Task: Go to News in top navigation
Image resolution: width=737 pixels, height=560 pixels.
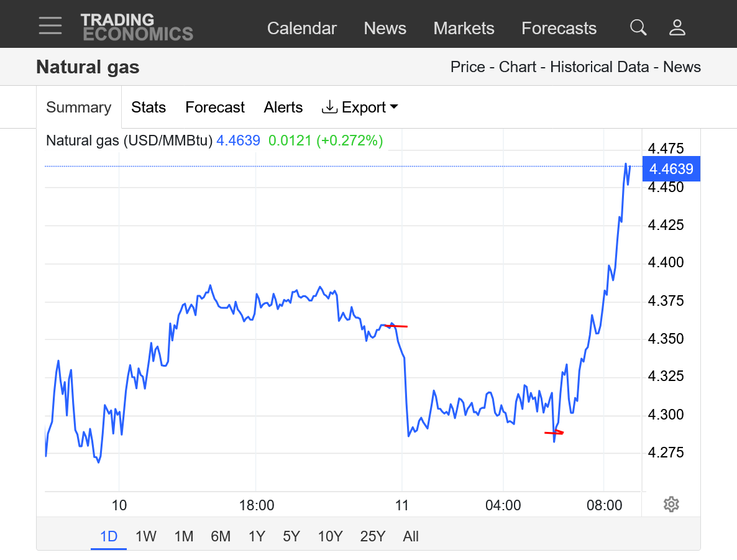Action: (x=385, y=29)
